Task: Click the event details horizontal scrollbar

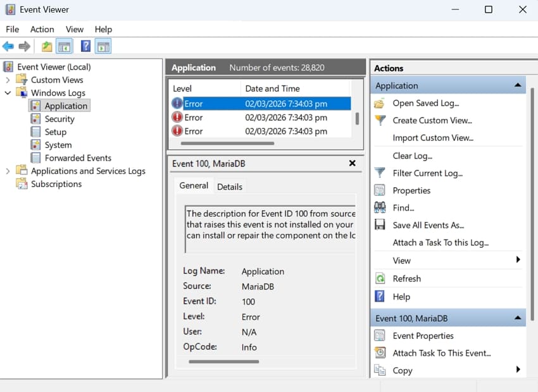Action: tap(223, 362)
